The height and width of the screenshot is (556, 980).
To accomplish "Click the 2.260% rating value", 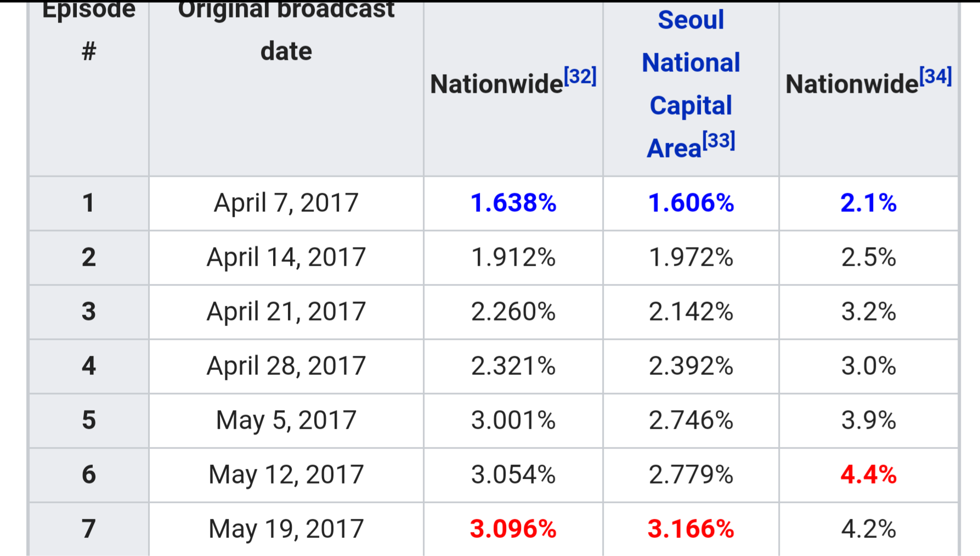I will (x=513, y=312).
